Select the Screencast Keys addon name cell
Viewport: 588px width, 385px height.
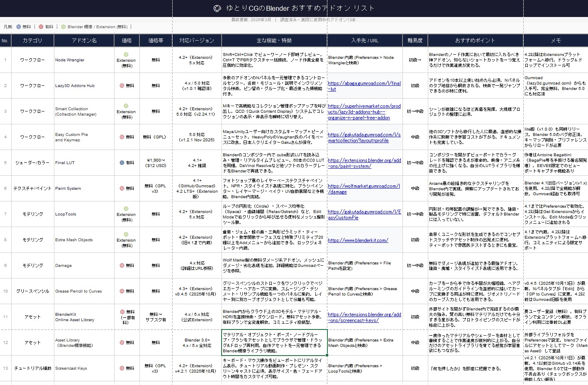point(84,368)
